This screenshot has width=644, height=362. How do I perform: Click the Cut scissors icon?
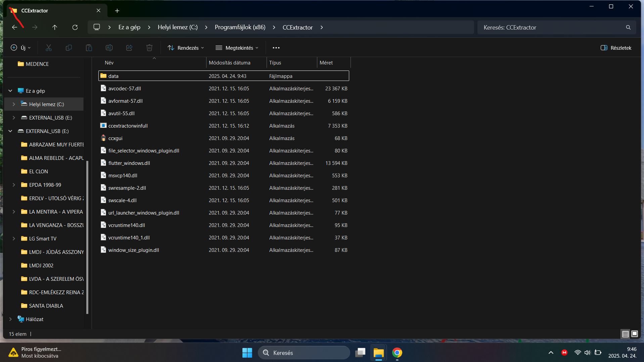click(x=49, y=48)
